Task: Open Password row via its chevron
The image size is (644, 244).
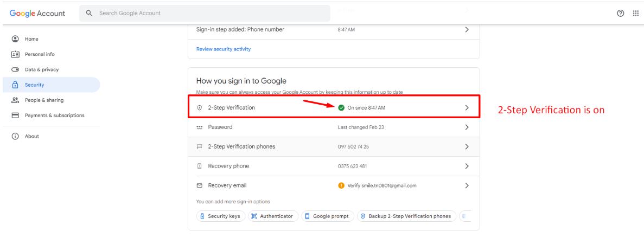Action: point(467,127)
